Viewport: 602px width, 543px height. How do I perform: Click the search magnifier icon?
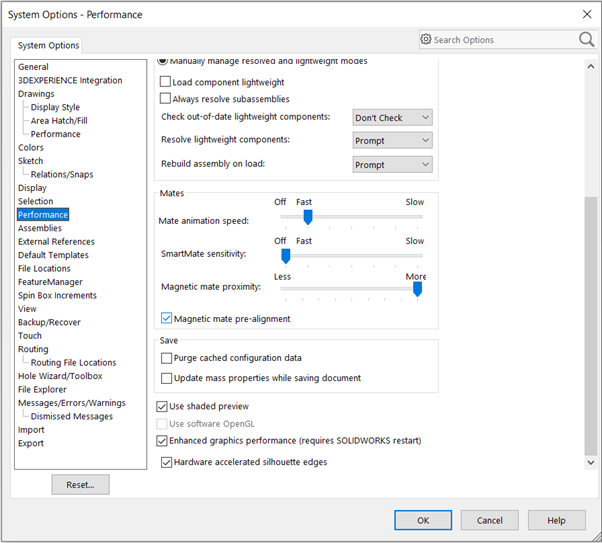(x=586, y=39)
